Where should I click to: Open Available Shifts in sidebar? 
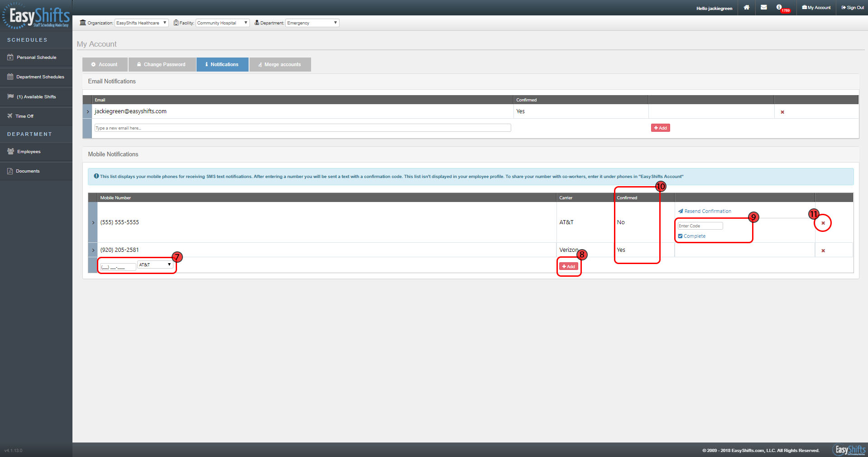(36, 96)
